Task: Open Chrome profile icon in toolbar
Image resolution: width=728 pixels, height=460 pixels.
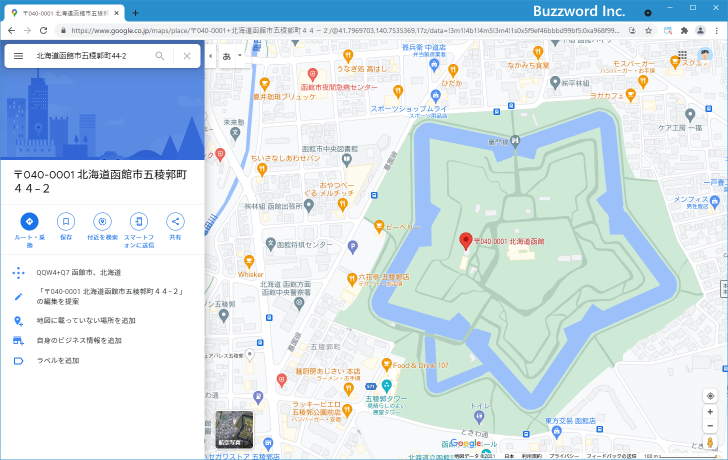Action: pyautogui.click(x=700, y=31)
